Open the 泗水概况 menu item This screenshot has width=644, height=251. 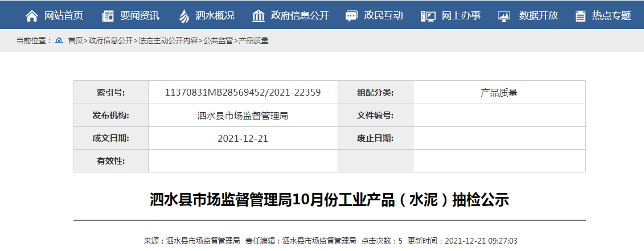tap(215, 16)
